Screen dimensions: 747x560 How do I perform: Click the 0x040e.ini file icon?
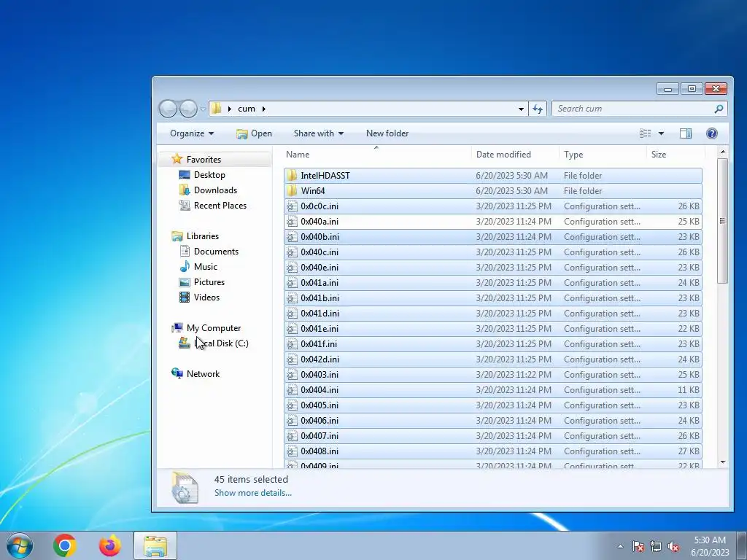tap(292, 267)
